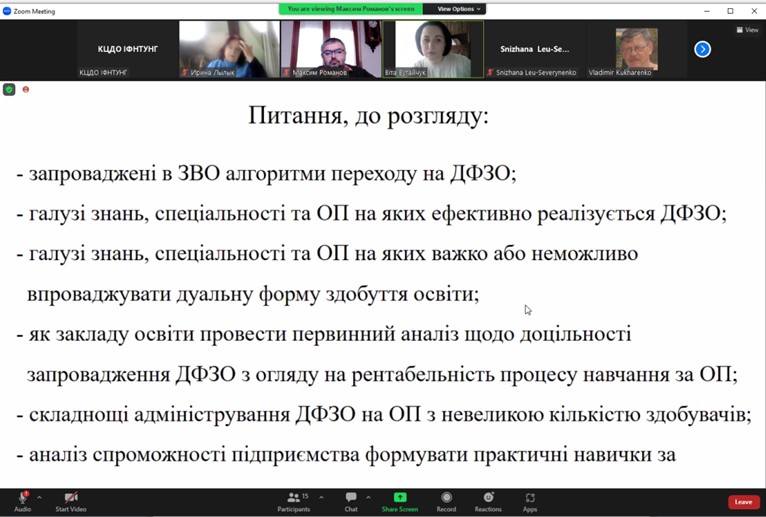Select Віта Бугайчук's video thumbnail
This screenshot has height=517, width=766.
click(x=433, y=49)
